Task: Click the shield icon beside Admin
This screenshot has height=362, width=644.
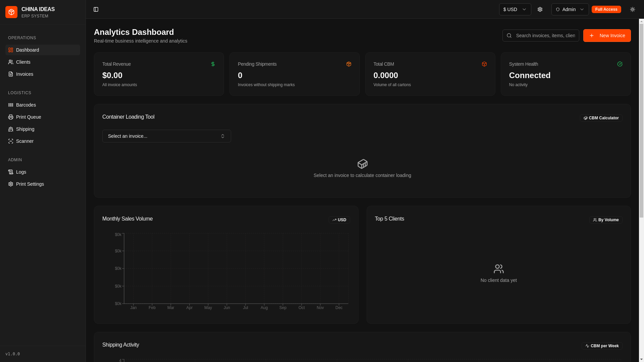Action: 558,9
